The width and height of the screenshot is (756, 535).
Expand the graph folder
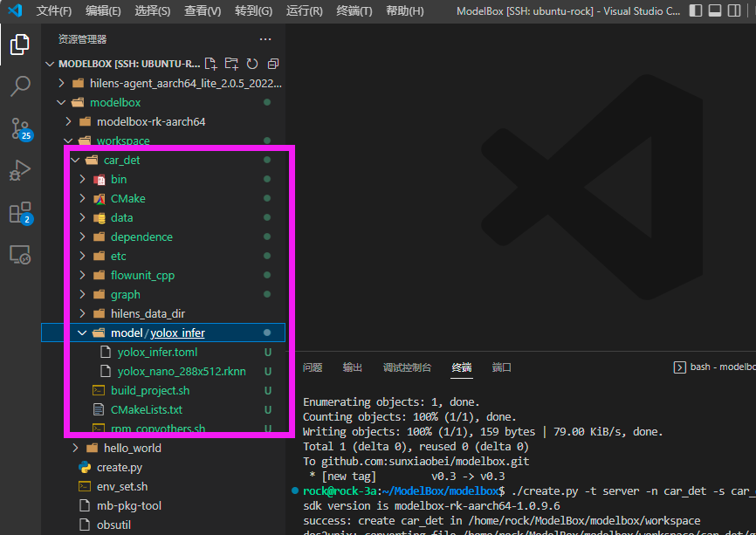pos(82,294)
